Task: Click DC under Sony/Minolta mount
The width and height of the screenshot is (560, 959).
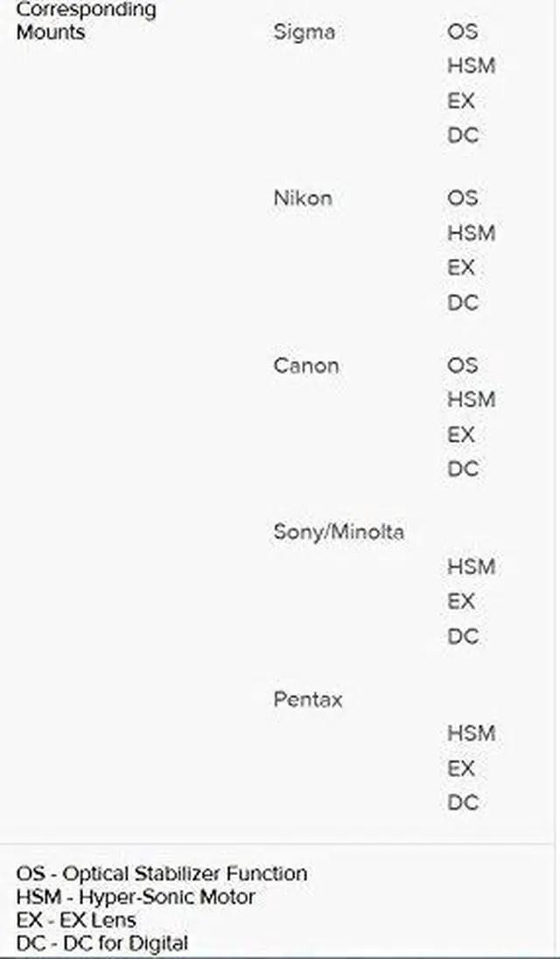Action: [x=463, y=637]
